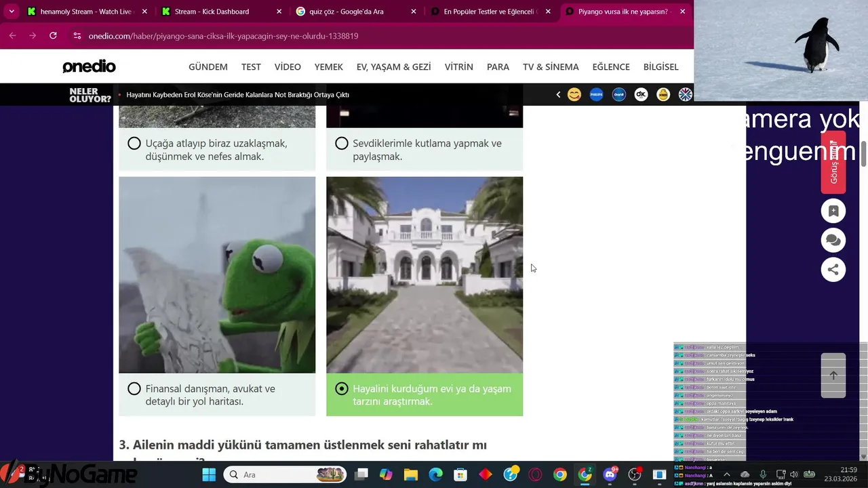
Task: Click the Oral-B brand icon
Action: click(618, 95)
